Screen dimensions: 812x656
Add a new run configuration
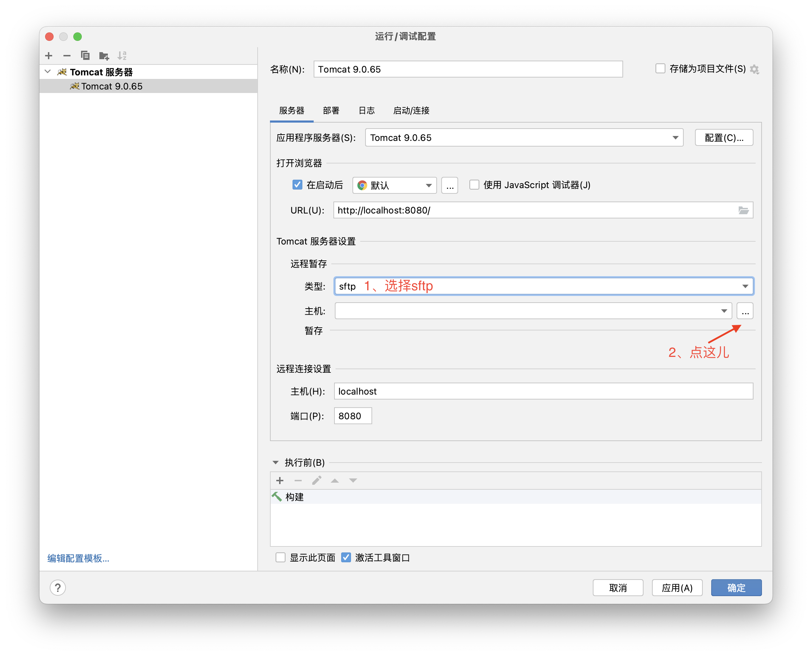pos(49,56)
